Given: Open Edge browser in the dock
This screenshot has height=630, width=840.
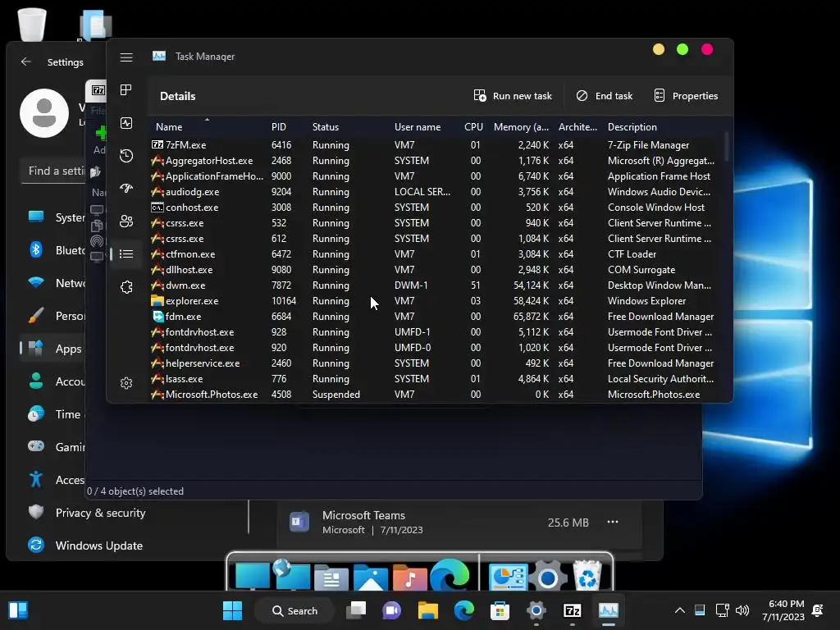Looking at the screenshot, I should (x=449, y=575).
